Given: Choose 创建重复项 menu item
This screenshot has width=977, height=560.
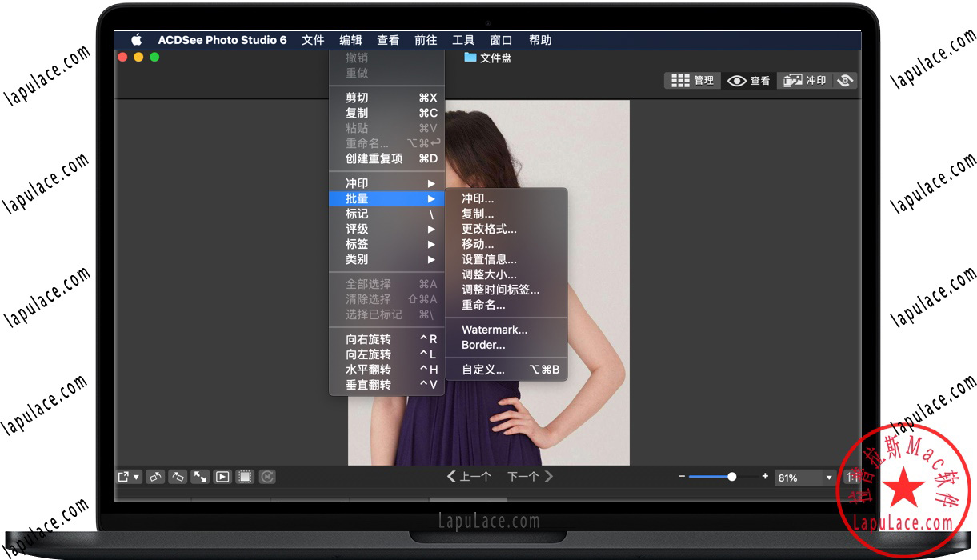Looking at the screenshot, I should [x=386, y=158].
